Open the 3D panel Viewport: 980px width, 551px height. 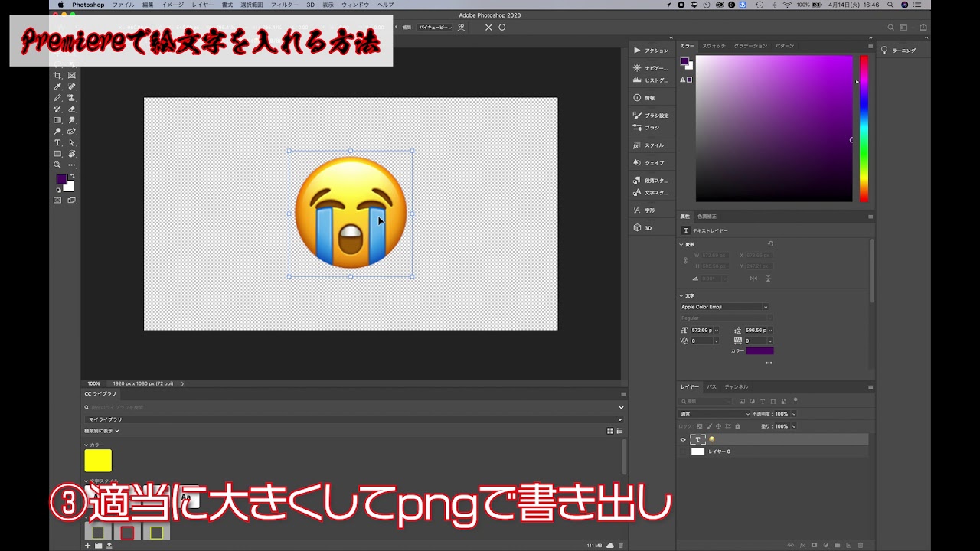[642, 228]
